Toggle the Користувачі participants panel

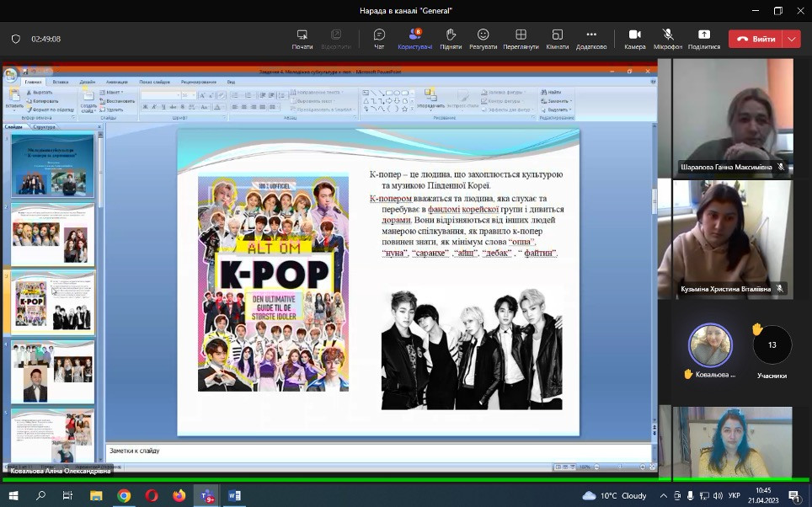(x=414, y=38)
